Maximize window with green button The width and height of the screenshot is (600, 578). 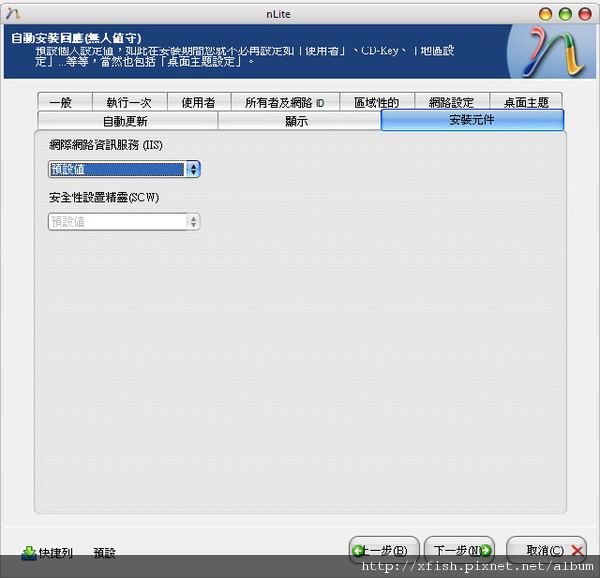(565, 14)
